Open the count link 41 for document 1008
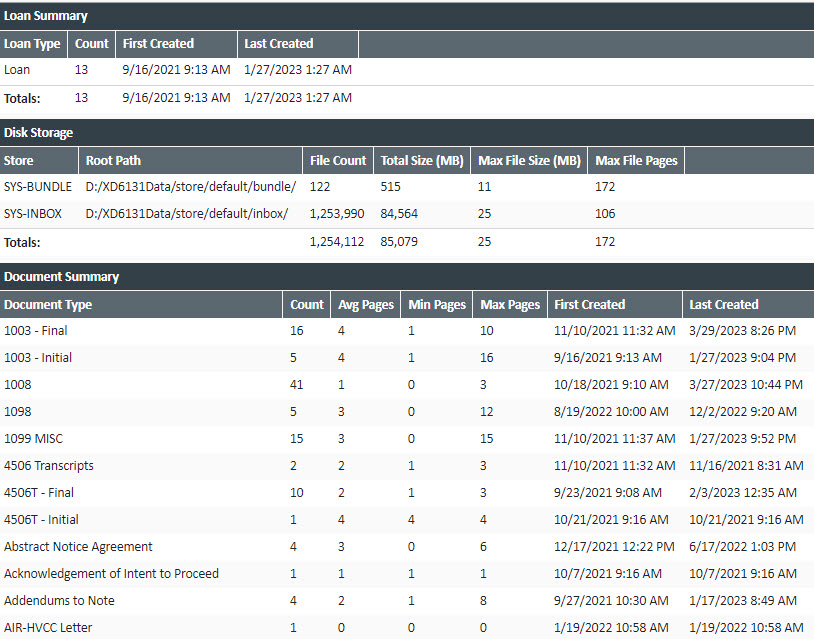Image resolution: width=814 pixels, height=639 pixels. coord(297,385)
